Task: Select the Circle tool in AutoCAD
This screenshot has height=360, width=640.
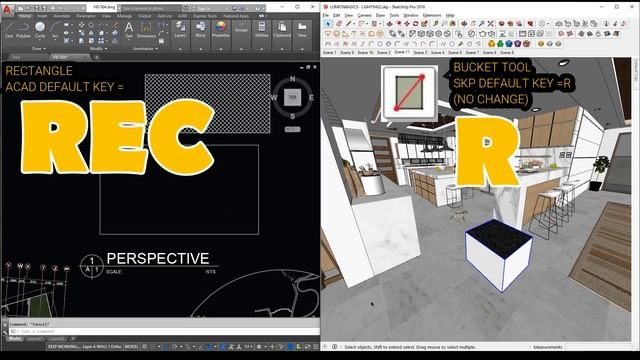Action: click(x=40, y=29)
